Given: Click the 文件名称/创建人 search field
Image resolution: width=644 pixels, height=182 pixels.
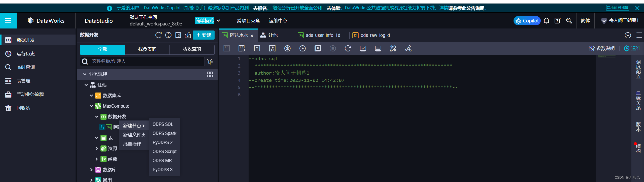Looking at the screenshot, I should coord(142,62).
